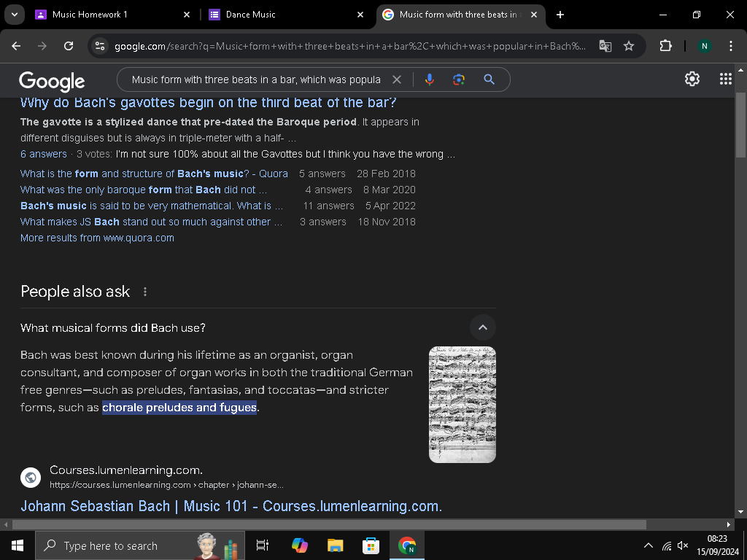Click the horizontal scrollbar thumb

[329, 525]
